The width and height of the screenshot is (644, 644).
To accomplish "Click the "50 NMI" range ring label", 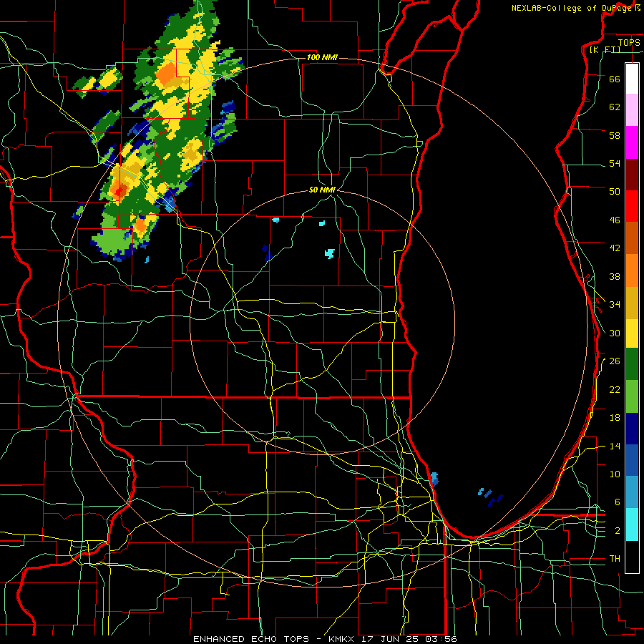I will tap(322, 190).
